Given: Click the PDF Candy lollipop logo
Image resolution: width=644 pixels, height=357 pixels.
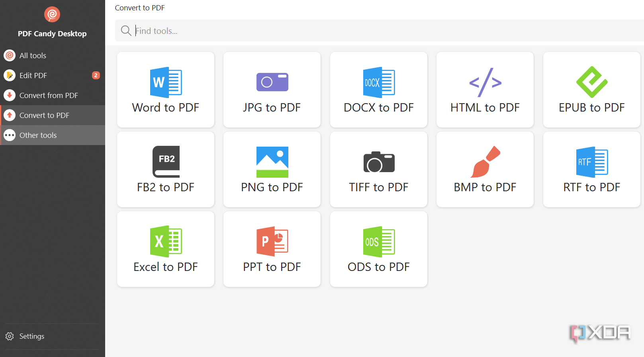Looking at the screenshot, I should [x=52, y=14].
